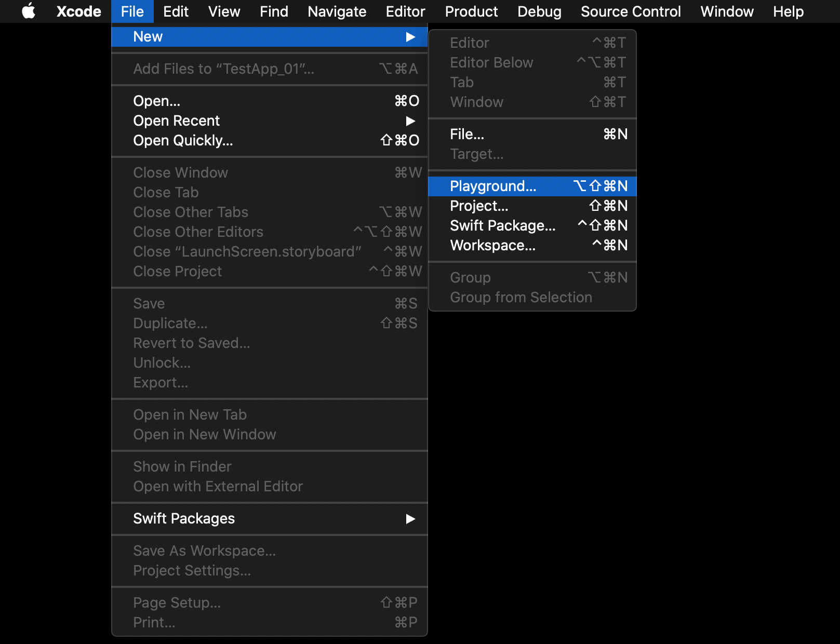Click Open in New Window item
Viewport: 840px width, 644px height.
tap(270, 434)
